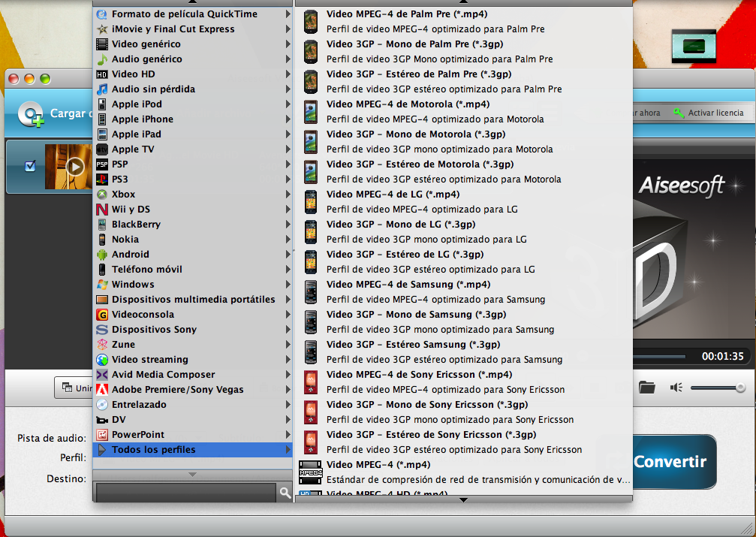Click the Windows flag icon
Viewport: 756px width, 537px height.
click(x=102, y=284)
